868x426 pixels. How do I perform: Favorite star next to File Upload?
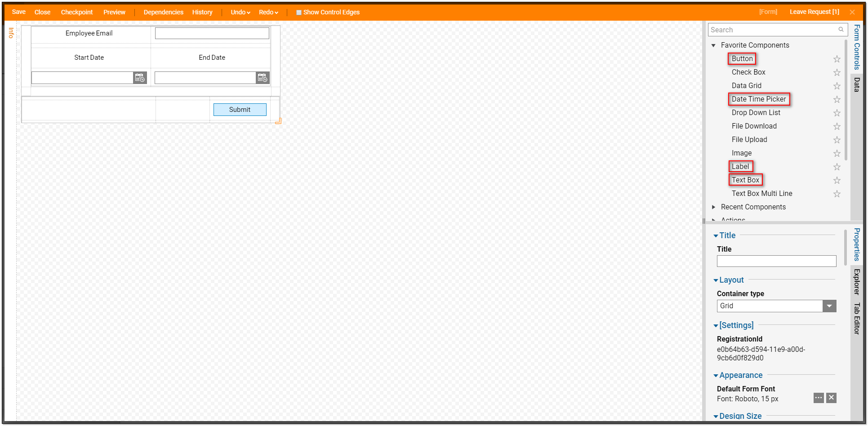point(837,140)
